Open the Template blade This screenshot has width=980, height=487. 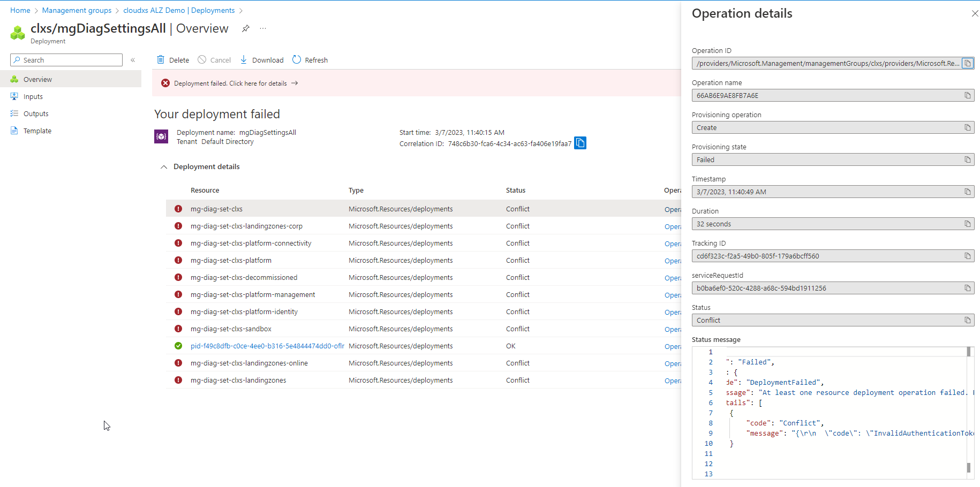[37, 130]
